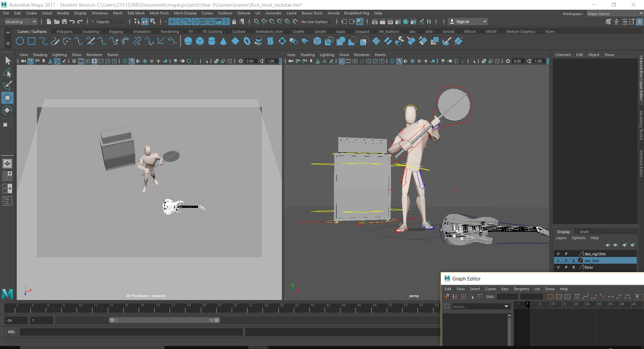Switch to the Anim layer tab

(x=584, y=232)
